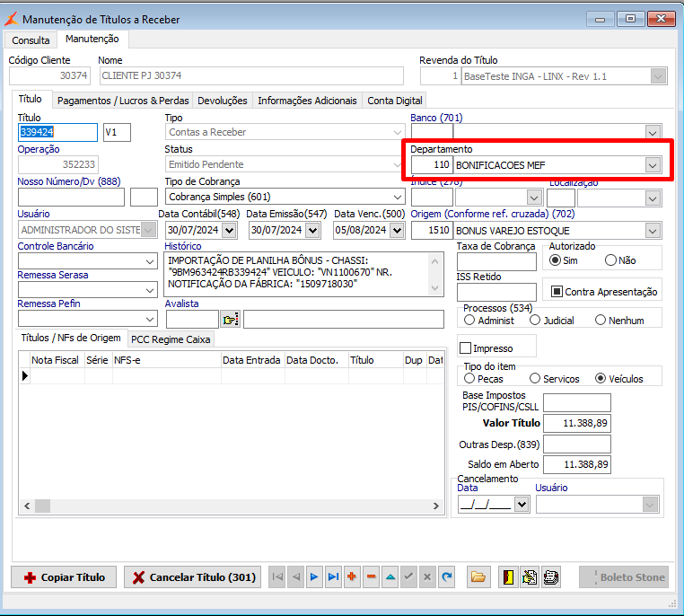Expand Origem BONUS VAREJO ESTOQUE dropdown
This screenshot has height=616, width=684.
coord(653,231)
